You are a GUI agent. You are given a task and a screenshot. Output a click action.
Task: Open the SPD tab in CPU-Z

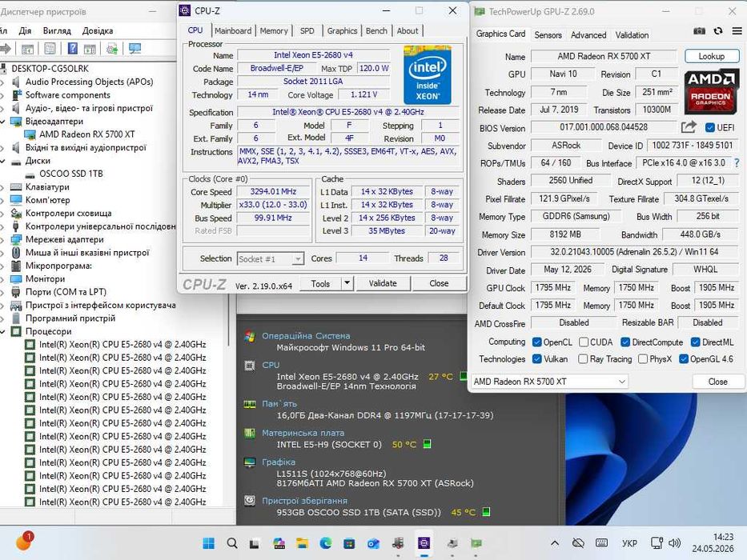click(x=307, y=30)
